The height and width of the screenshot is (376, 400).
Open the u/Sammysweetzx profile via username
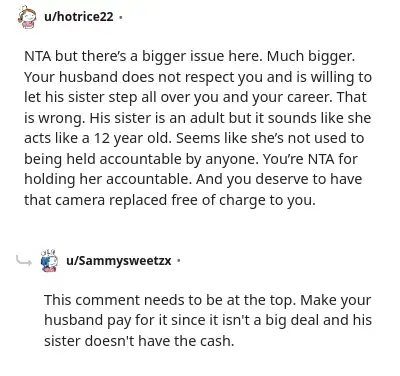[x=119, y=260]
